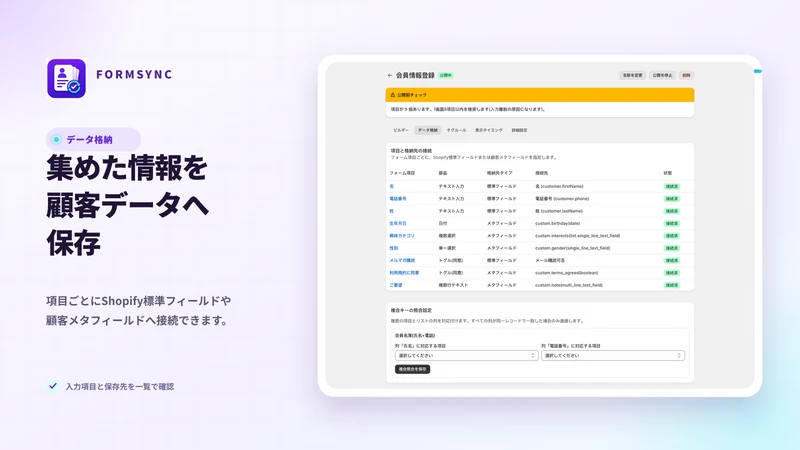The height and width of the screenshot is (450, 800).
Task: Click the メール購読可否 destination text
Action: coord(550,260)
